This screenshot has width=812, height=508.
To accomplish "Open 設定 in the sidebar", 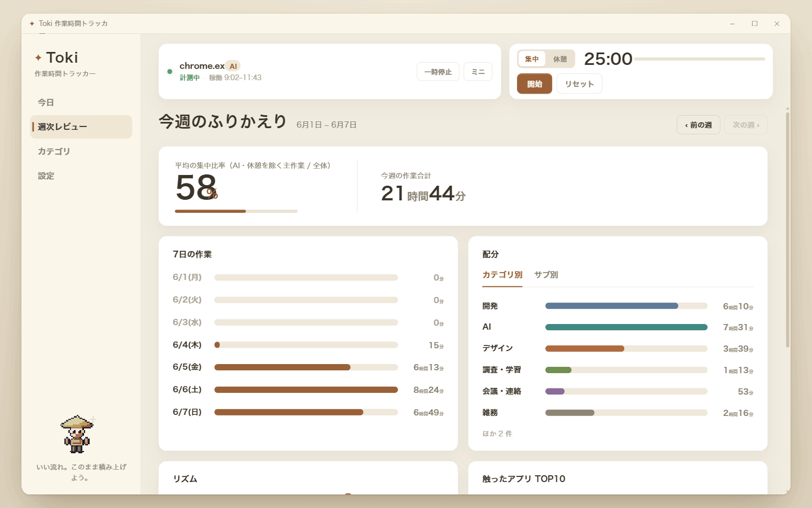I will coord(81,176).
